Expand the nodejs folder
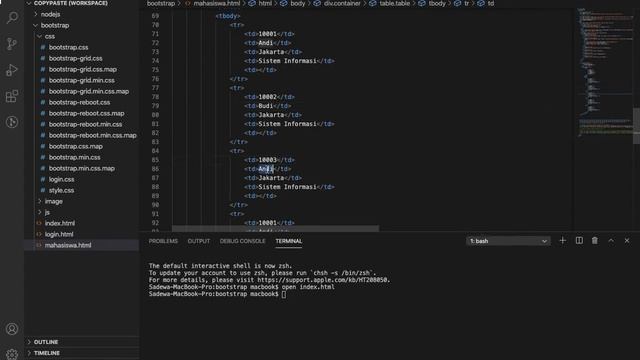The width and height of the screenshot is (640, 360). 50,14
